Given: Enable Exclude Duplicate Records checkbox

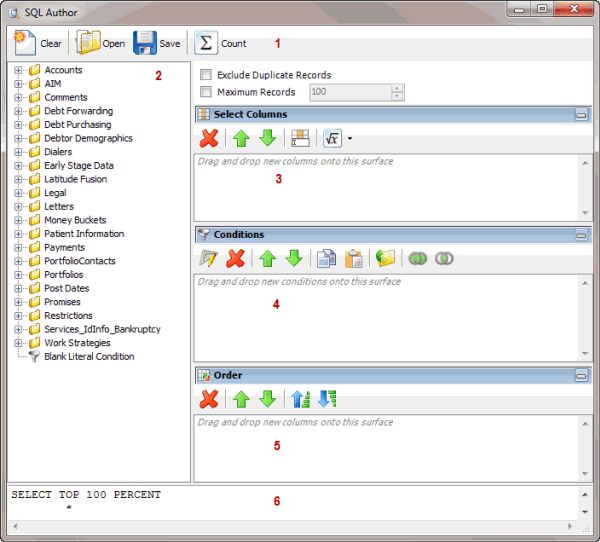Looking at the screenshot, I should (206, 75).
